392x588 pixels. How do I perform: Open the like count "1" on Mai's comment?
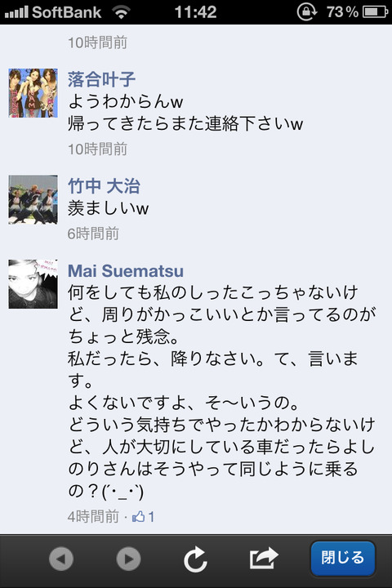pos(151,517)
